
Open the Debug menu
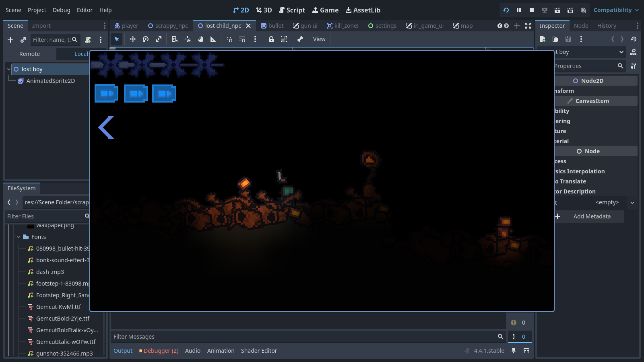61,10
